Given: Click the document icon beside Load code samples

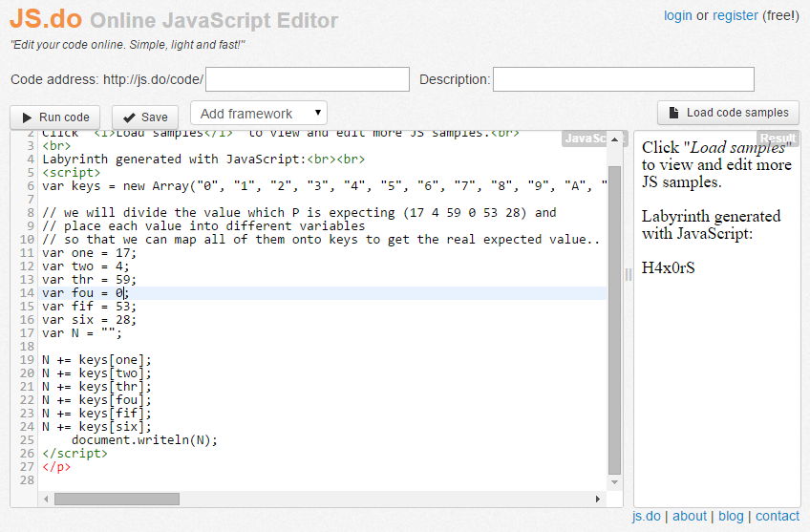Looking at the screenshot, I should coord(673,113).
